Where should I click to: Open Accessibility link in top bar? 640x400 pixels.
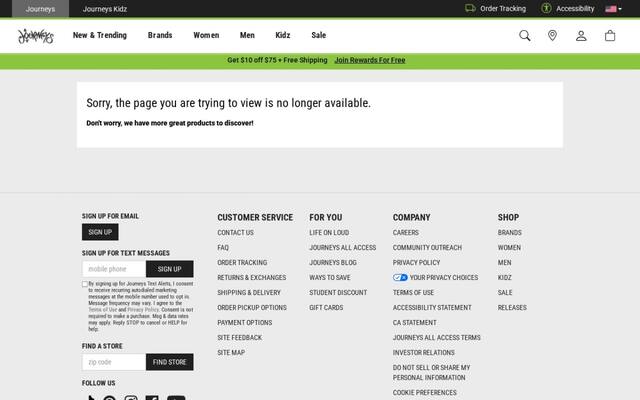click(x=575, y=8)
